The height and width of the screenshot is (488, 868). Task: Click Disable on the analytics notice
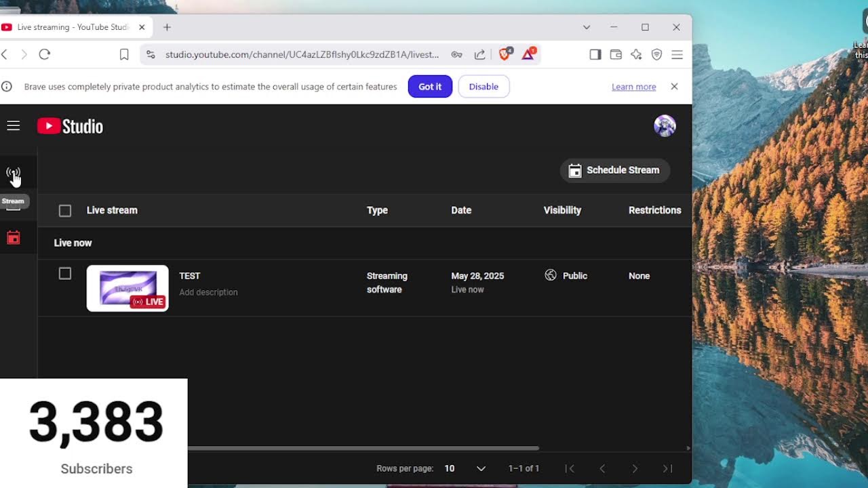[x=484, y=87]
